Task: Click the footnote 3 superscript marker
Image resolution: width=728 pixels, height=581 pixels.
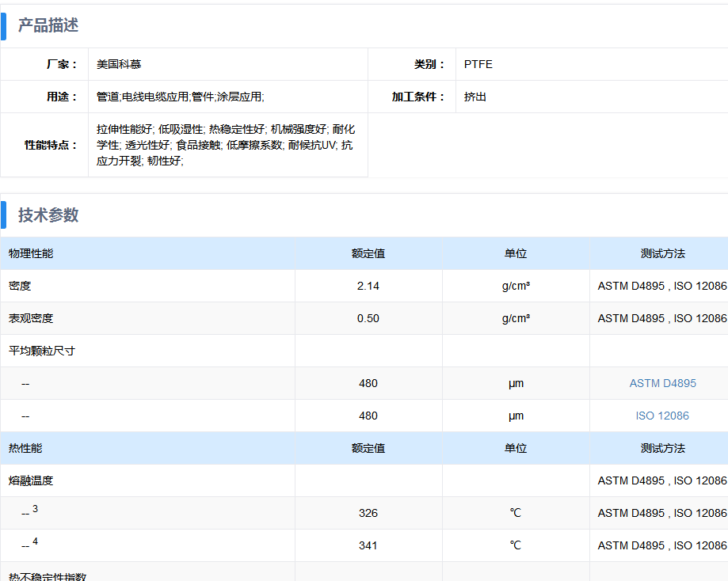Action: pos(35,509)
